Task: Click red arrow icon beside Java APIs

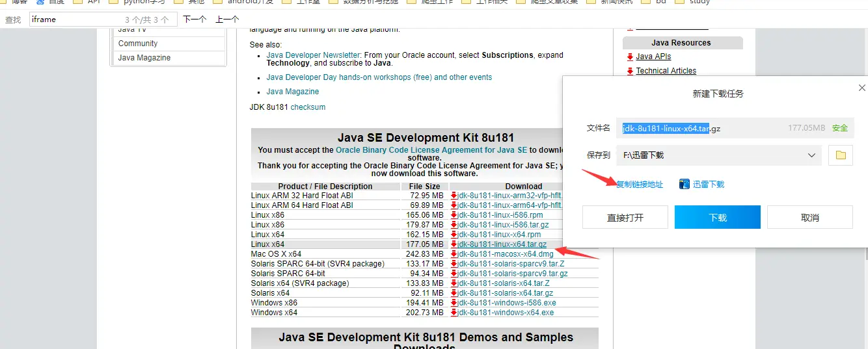Action: (x=630, y=57)
